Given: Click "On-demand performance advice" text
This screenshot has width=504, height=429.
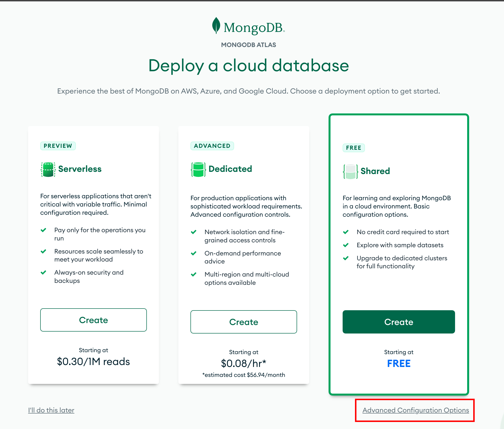Looking at the screenshot, I should 243,257.
